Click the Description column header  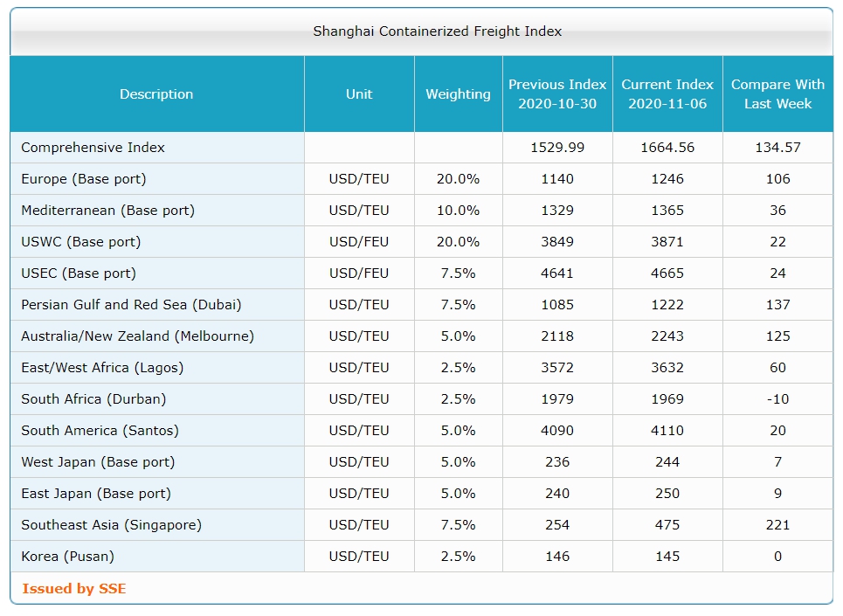tap(156, 94)
